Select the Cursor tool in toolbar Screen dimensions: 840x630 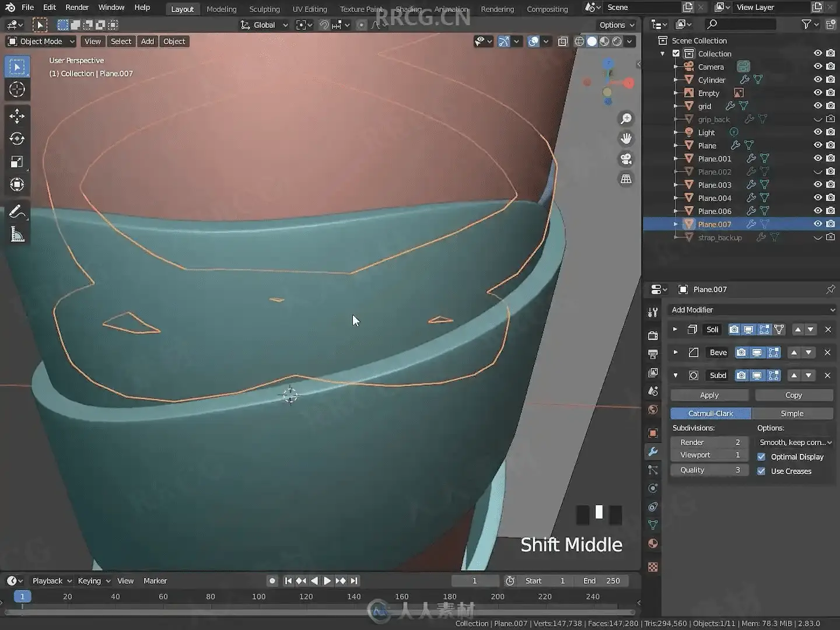tap(17, 90)
